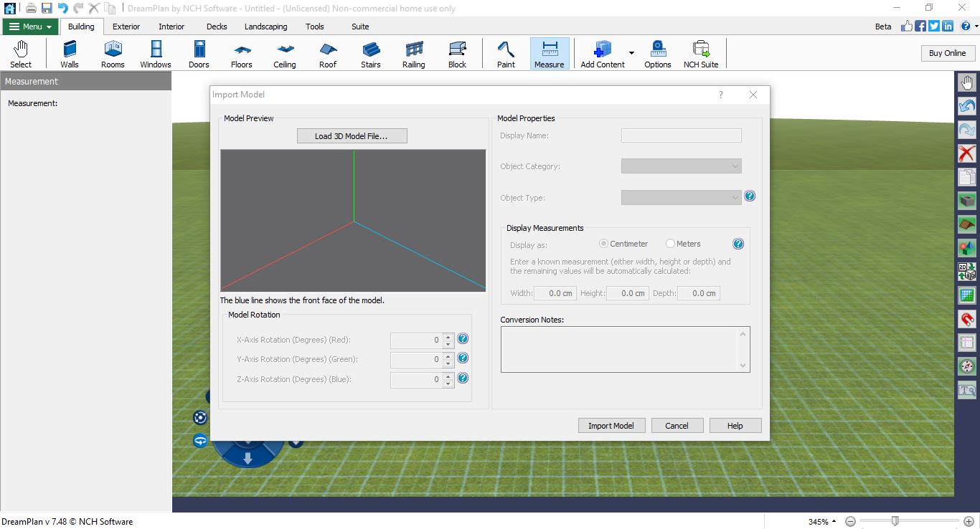
Task: Open help for Display Measurements units
Action: [x=738, y=244]
